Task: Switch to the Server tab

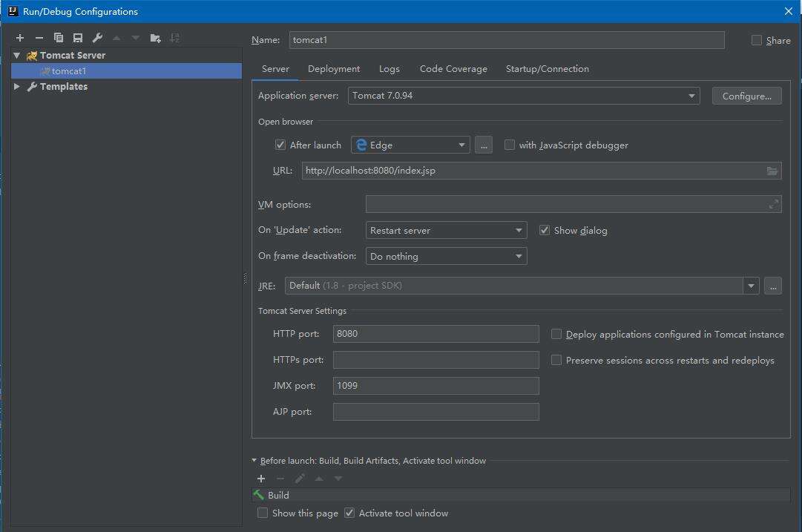Action: [x=275, y=69]
